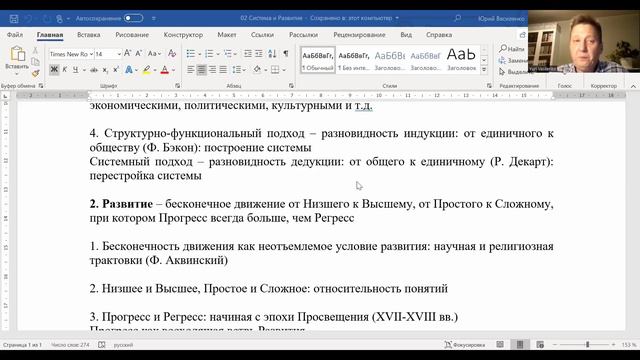The height and width of the screenshot is (360, 640).
Task: Click the Save icon in title bar
Action: pyautogui.click(x=14, y=19)
